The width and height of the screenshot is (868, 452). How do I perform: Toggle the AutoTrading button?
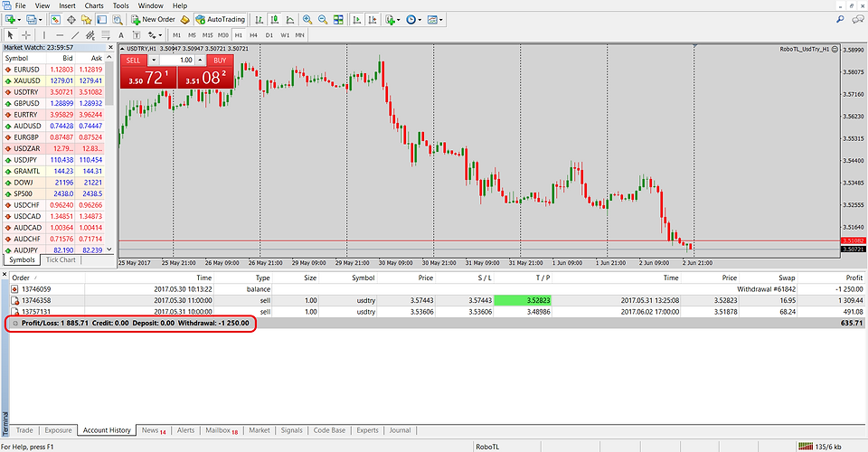221,19
